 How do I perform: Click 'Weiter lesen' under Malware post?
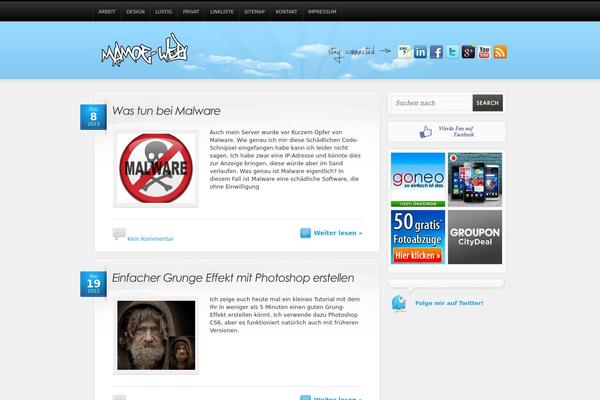point(338,233)
